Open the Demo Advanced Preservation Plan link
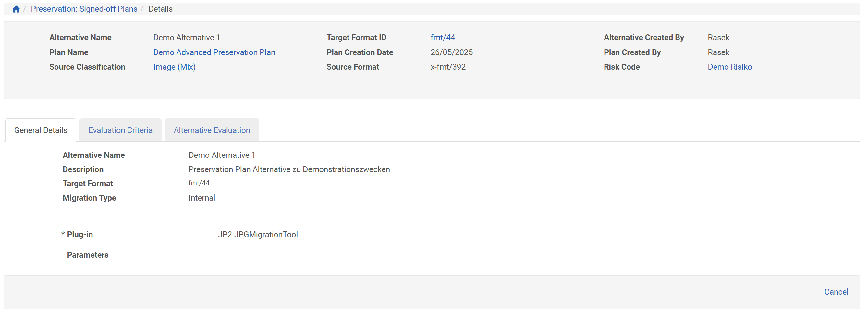868x314 pixels. pyautogui.click(x=214, y=52)
